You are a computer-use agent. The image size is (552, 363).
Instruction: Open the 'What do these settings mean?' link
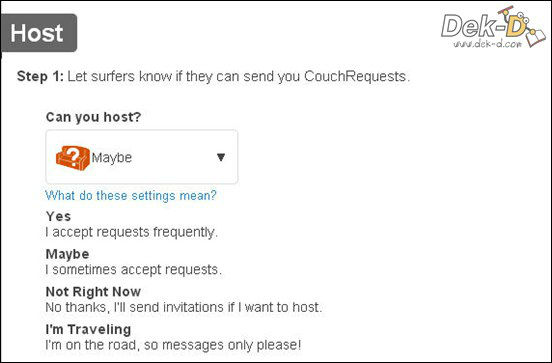(x=131, y=195)
